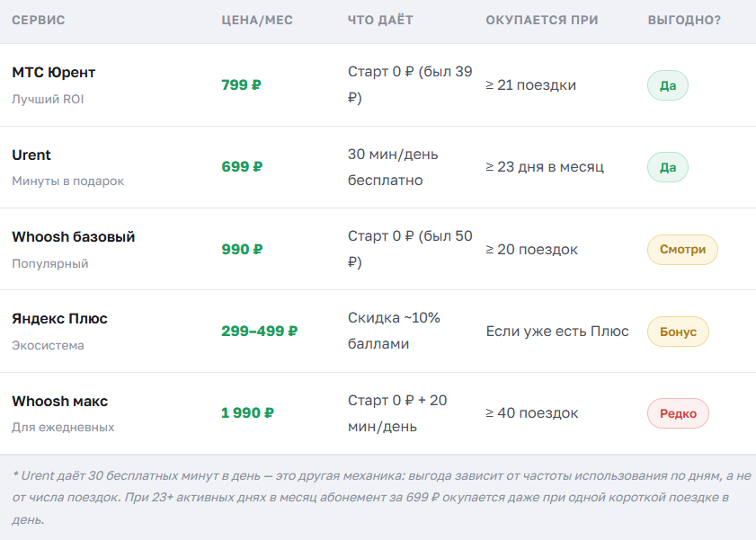This screenshot has width=756, height=540.
Task: Click the Да badge in Urent row
Action: [668, 168]
